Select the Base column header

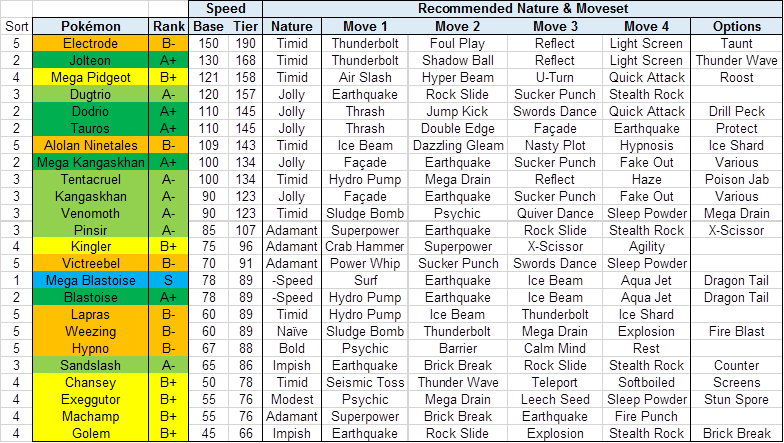coord(208,26)
